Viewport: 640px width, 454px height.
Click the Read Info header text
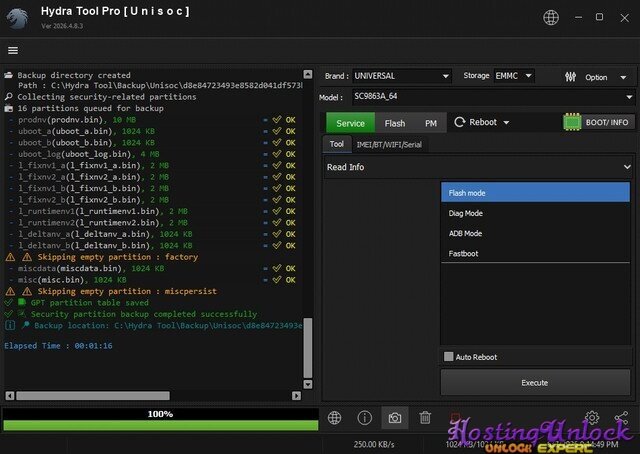click(345, 167)
